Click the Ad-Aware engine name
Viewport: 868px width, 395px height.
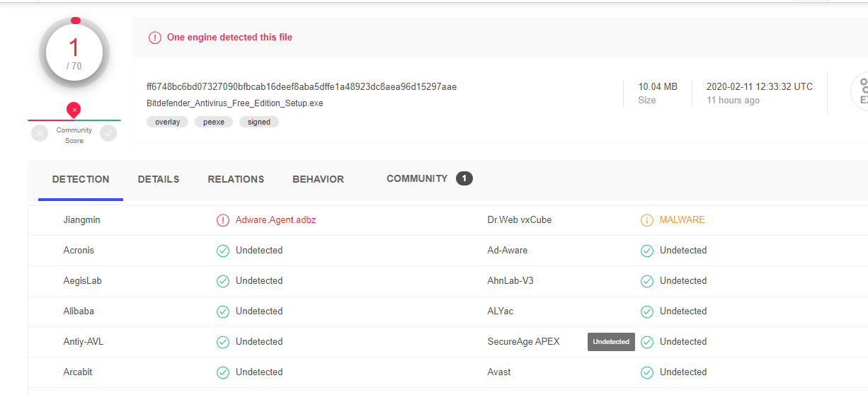click(508, 251)
